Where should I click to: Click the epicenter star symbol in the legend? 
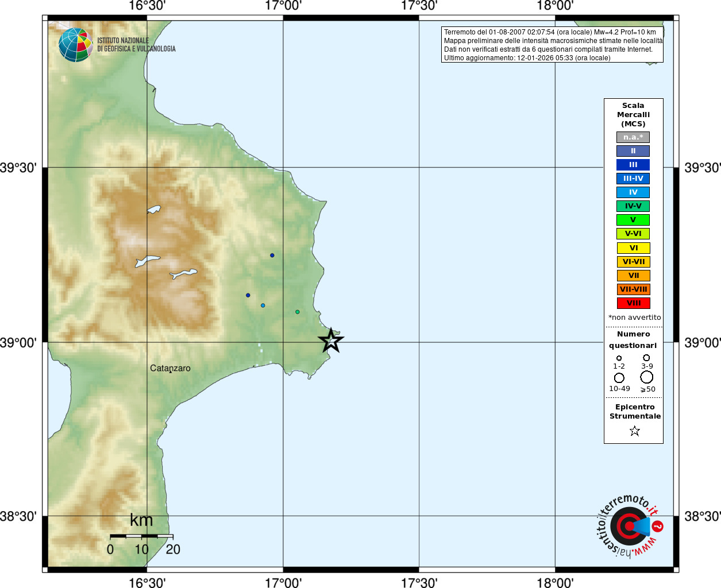coord(634,431)
